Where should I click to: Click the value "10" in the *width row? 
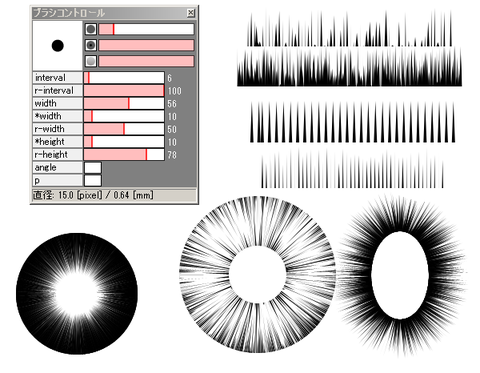pos(172,117)
